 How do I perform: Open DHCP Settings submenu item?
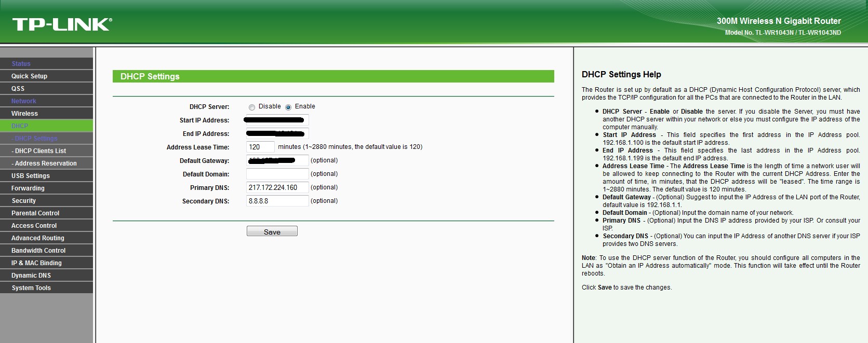point(47,139)
